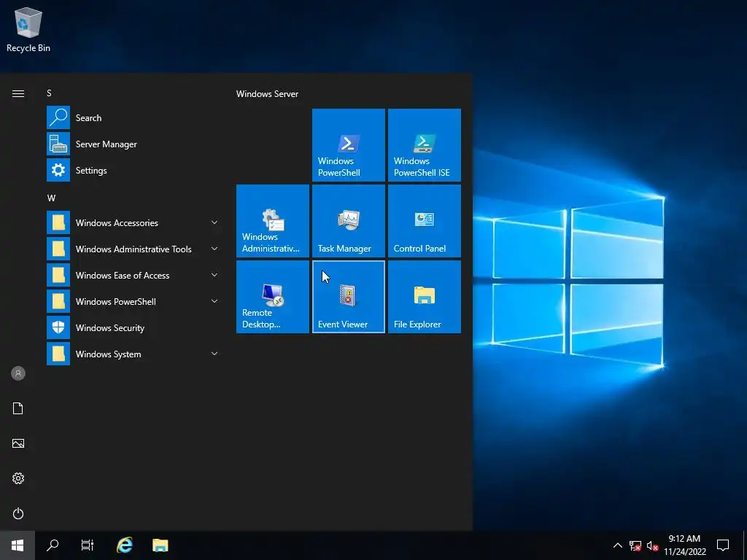Click the Windows Server tile group title

[x=267, y=94]
